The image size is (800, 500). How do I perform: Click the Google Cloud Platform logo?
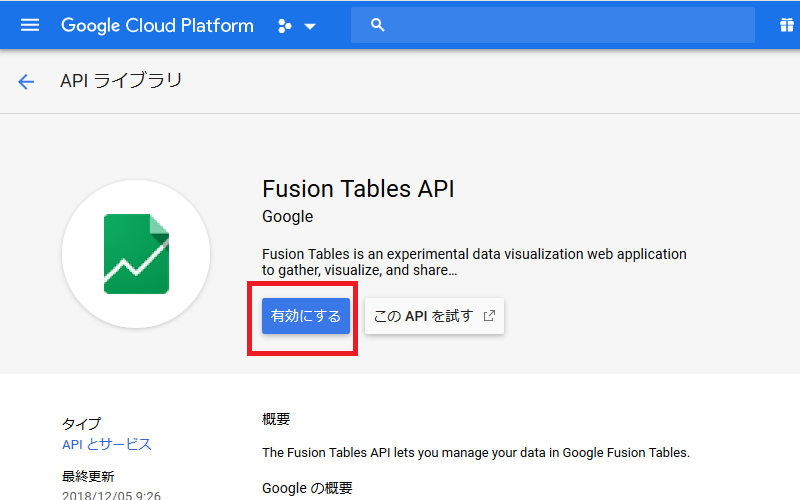(157, 26)
